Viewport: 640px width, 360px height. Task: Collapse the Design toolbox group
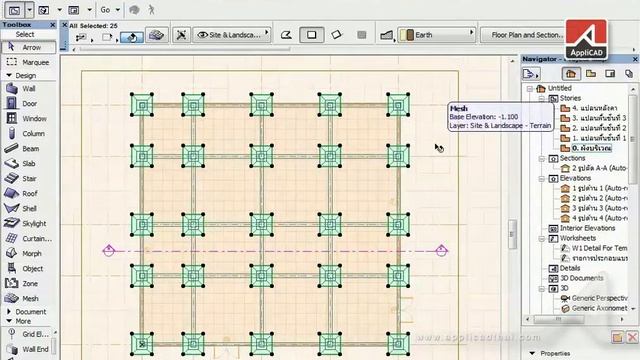tap(9, 76)
